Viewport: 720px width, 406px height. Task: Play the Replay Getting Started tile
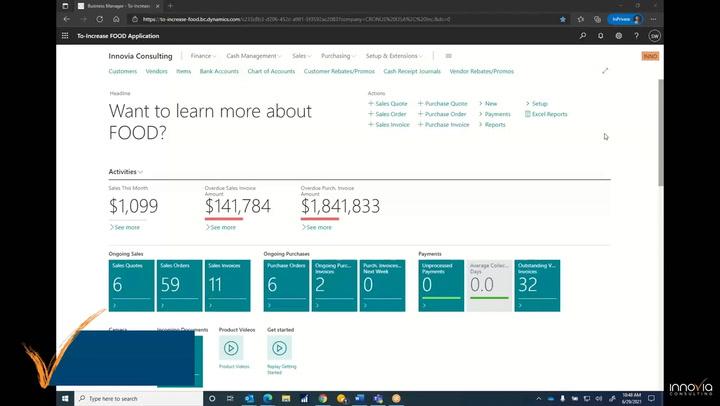tap(279, 347)
